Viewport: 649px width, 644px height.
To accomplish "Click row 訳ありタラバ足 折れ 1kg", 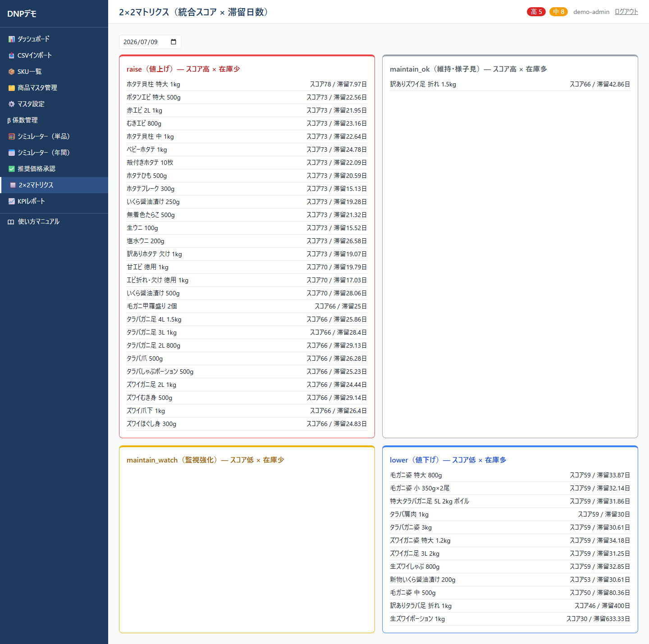I will point(510,606).
